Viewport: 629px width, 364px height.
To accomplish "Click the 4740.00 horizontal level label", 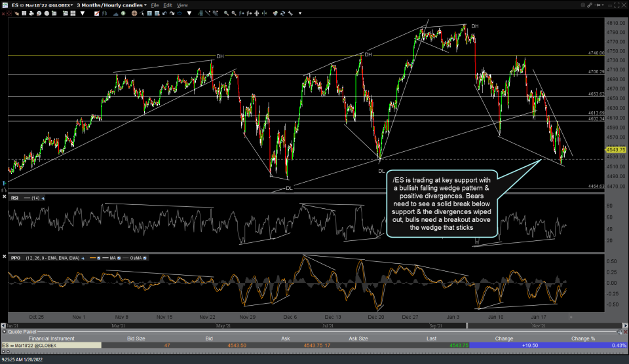I will click(x=596, y=53).
